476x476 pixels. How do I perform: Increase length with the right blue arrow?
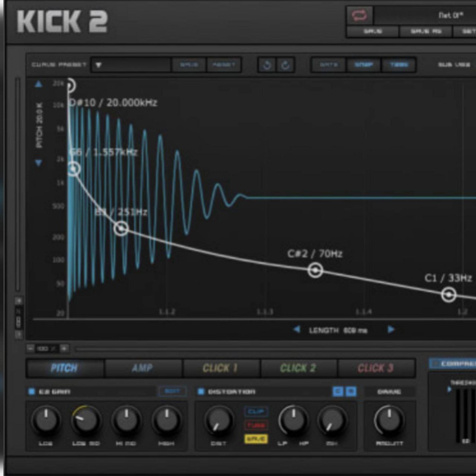pyautogui.click(x=391, y=329)
